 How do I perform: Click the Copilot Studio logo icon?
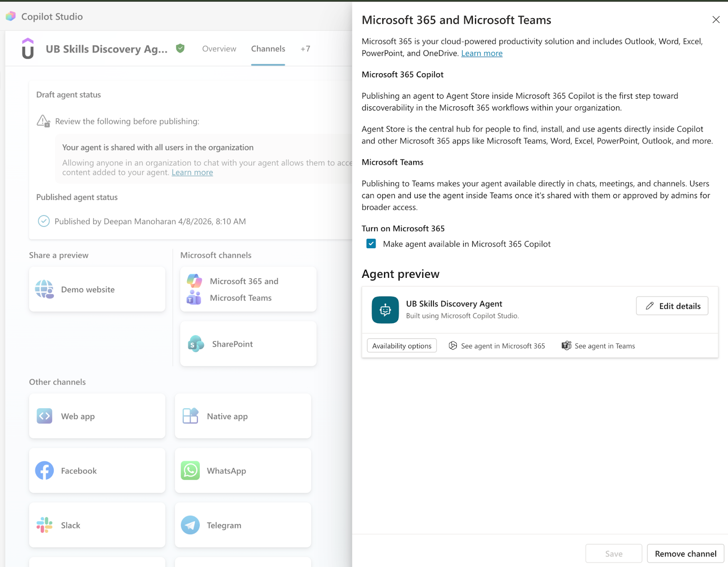point(10,16)
